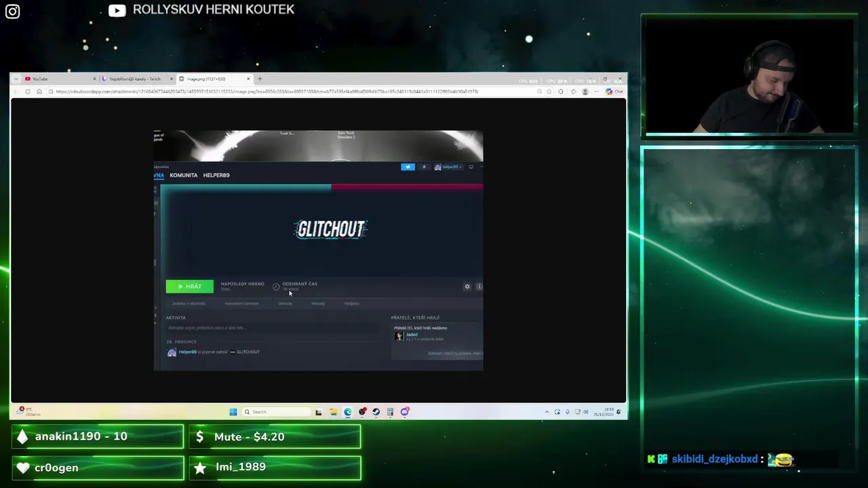Screen dimensions: 868x488
Task: Open Steam notifications bell
Action: pyautogui.click(x=424, y=167)
